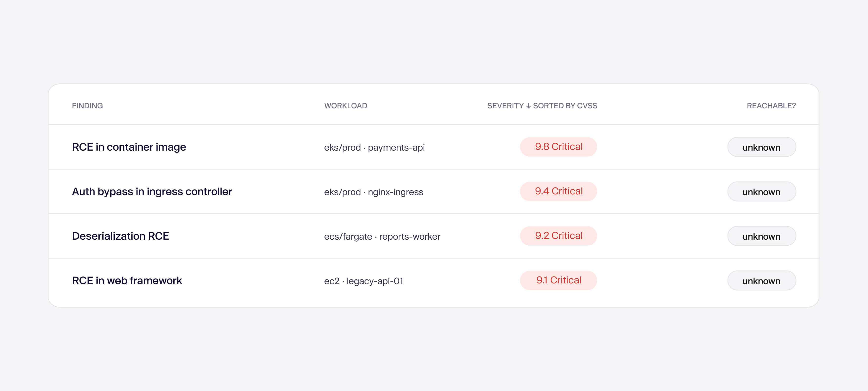Click the 9.2 Critical severity badge

[558, 236]
